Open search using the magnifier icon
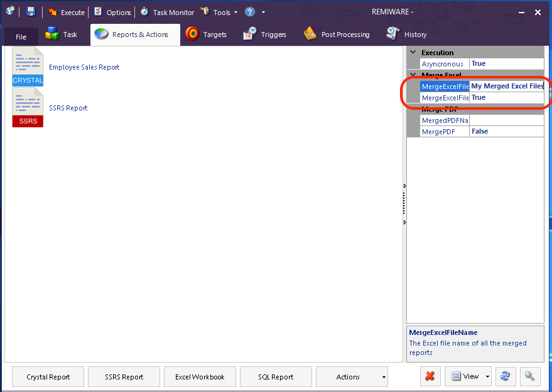 pyautogui.click(x=529, y=376)
